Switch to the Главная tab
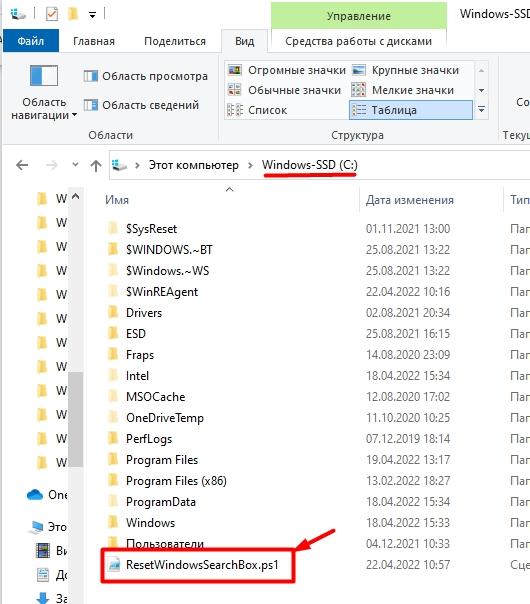 click(x=94, y=41)
